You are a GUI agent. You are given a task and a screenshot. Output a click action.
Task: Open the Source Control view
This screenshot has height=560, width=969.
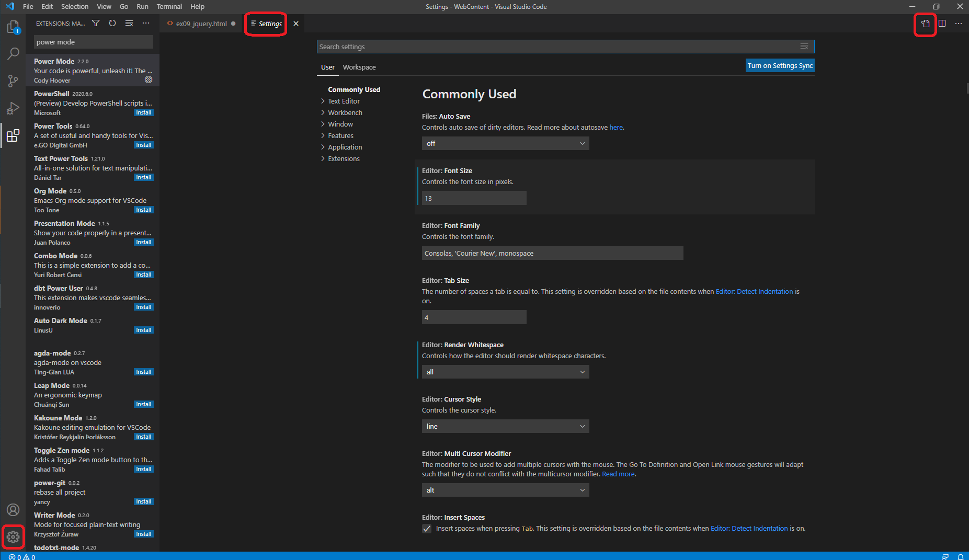pyautogui.click(x=13, y=81)
